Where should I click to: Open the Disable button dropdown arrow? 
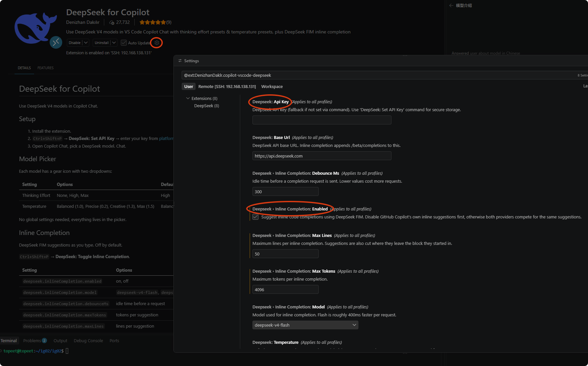click(86, 43)
